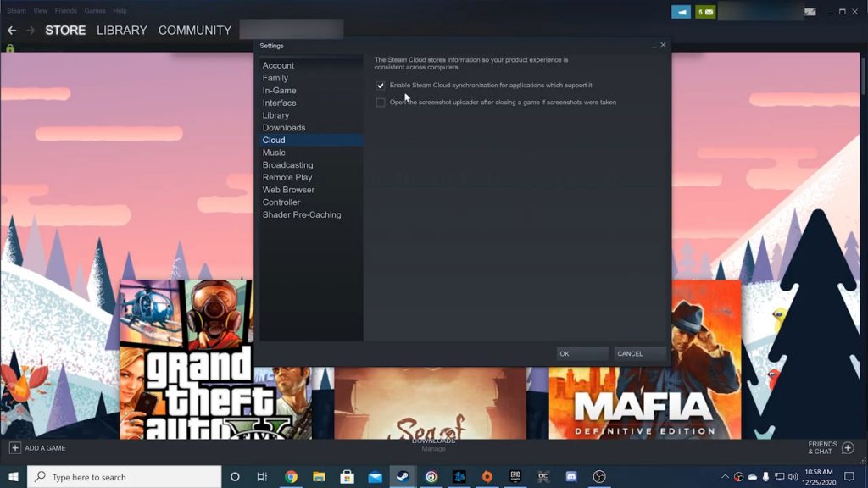Open Microsoft Store from the taskbar
The image size is (868, 488).
pyautogui.click(x=347, y=476)
